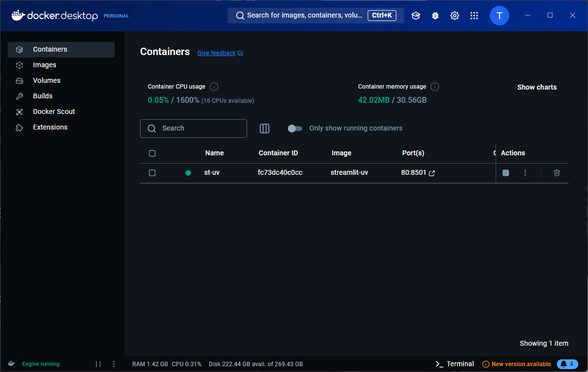The width and height of the screenshot is (588, 372).
Task: Sort the table by the Name column
Action: point(214,153)
